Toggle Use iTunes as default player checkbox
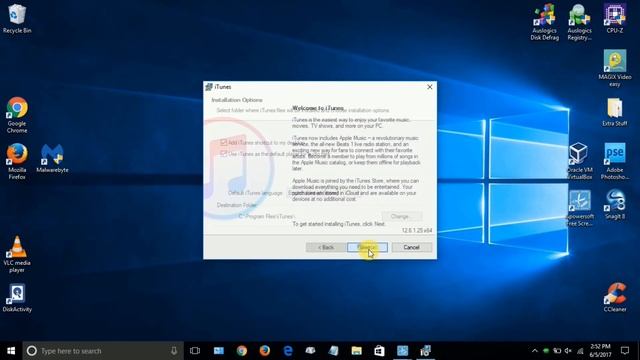The width and height of the screenshot is (640, 360). (223, 154)
